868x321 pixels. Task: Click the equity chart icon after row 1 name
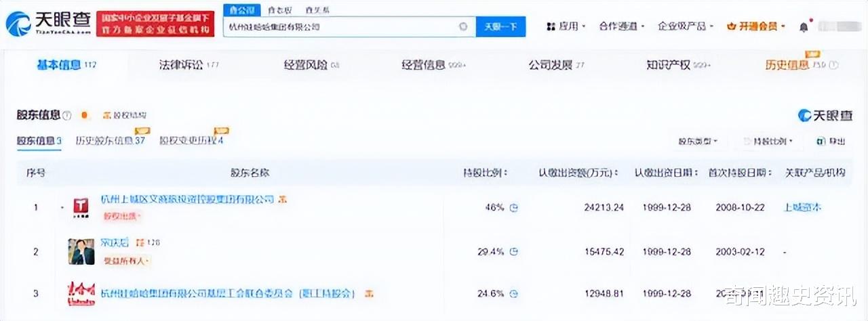[283, 200]
